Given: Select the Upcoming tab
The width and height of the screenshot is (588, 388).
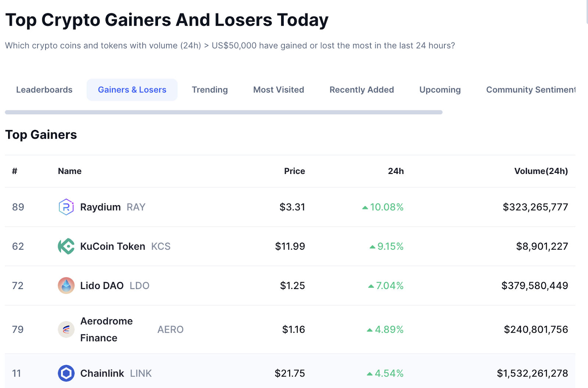Looking at the screenshot, I should click(440, 90).
